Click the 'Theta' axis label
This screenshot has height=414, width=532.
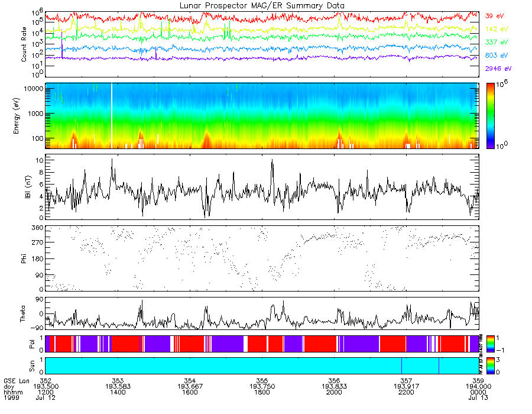pos(22,313)
